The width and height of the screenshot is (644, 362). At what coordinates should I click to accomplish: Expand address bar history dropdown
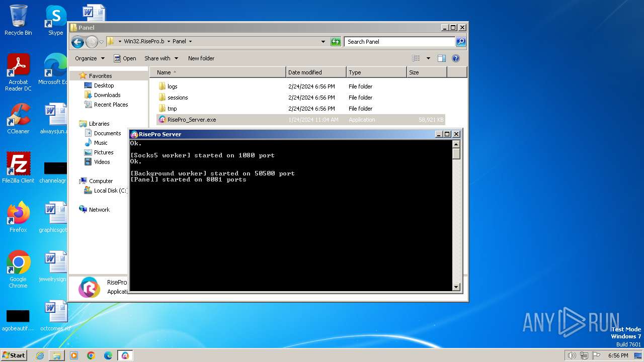[x=323, y=42]
